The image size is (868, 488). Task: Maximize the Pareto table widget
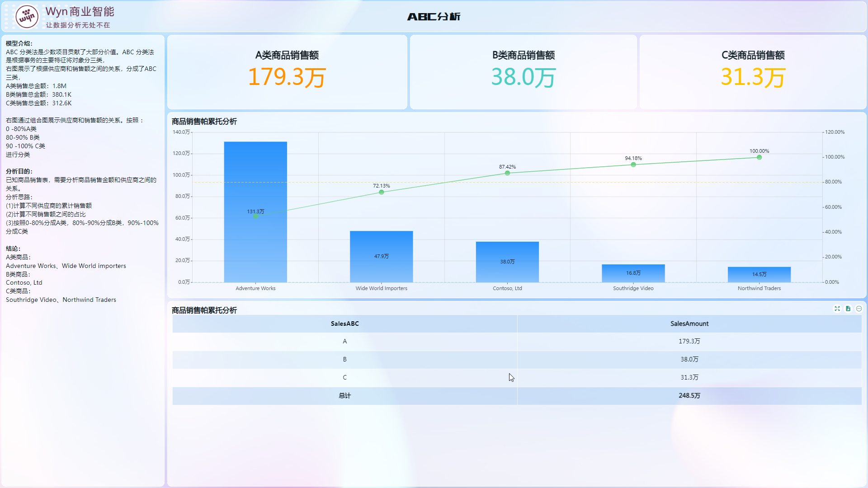click(x=837, y=309)
